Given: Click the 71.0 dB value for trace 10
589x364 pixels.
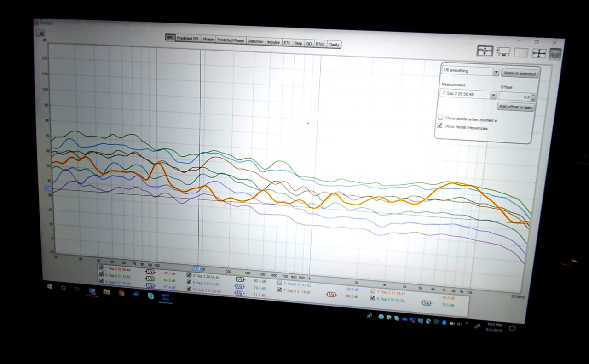Looking at the screenshot, I should coord(260,295).
